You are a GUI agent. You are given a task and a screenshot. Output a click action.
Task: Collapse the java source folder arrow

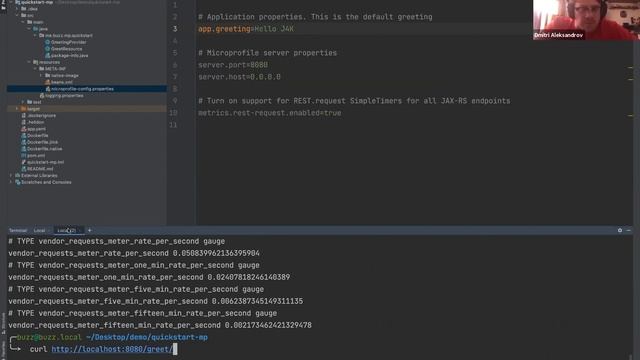pos(29,29)
